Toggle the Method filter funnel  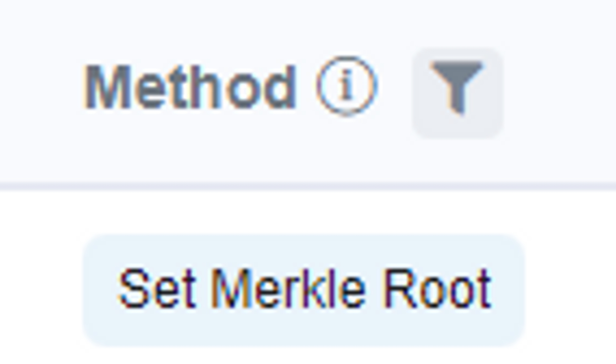pyautogui.click(x=458, y=93)
